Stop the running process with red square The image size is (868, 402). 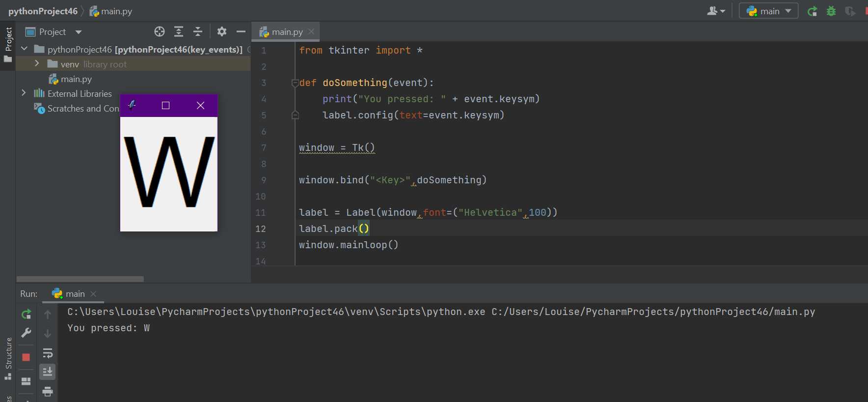[27, 357]
